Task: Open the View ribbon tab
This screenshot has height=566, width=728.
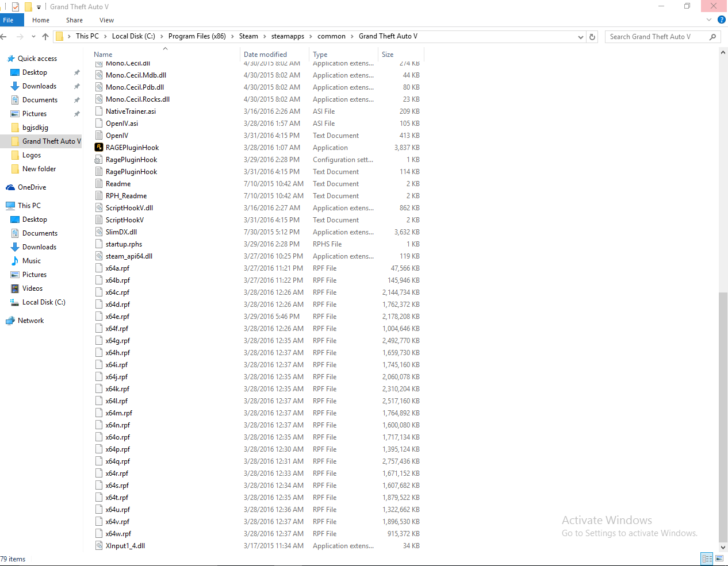Action: point(106,20)
